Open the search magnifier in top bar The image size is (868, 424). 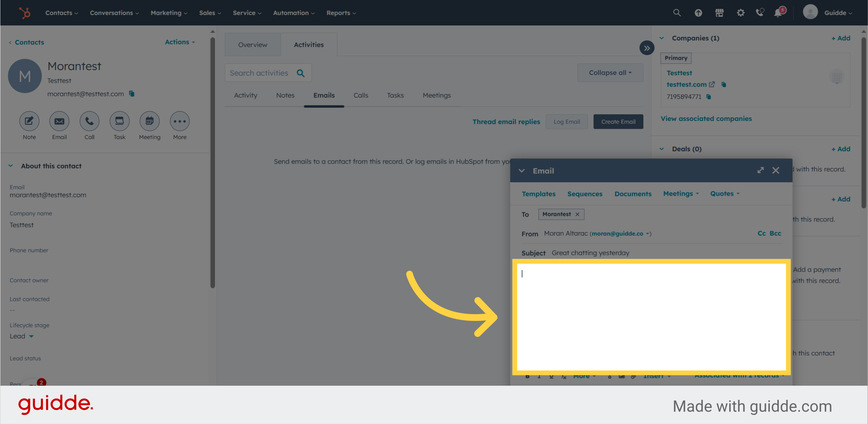[677, 13]
